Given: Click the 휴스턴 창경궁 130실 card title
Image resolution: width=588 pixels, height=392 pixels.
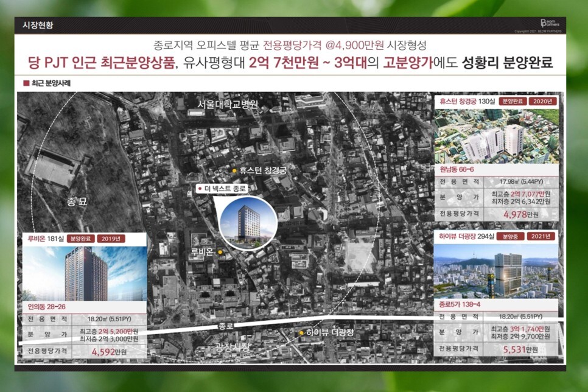Looking at the screenshot, I should click(467, 101).
